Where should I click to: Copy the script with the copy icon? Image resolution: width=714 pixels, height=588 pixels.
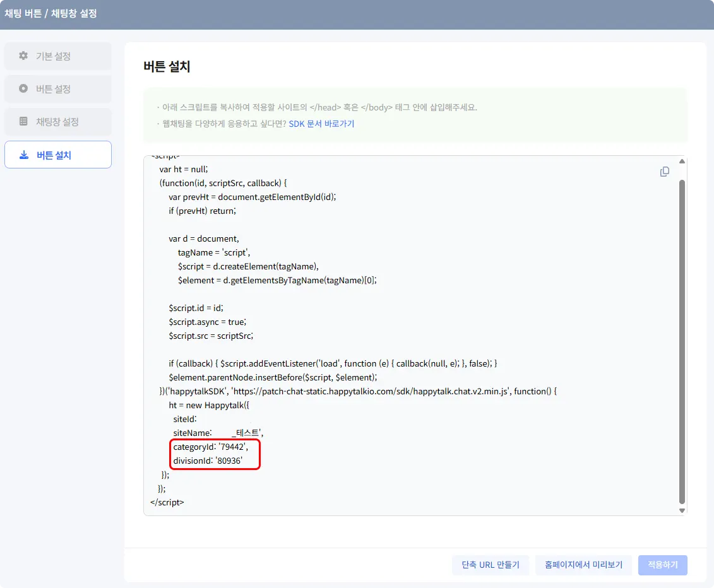click(665, 172)
